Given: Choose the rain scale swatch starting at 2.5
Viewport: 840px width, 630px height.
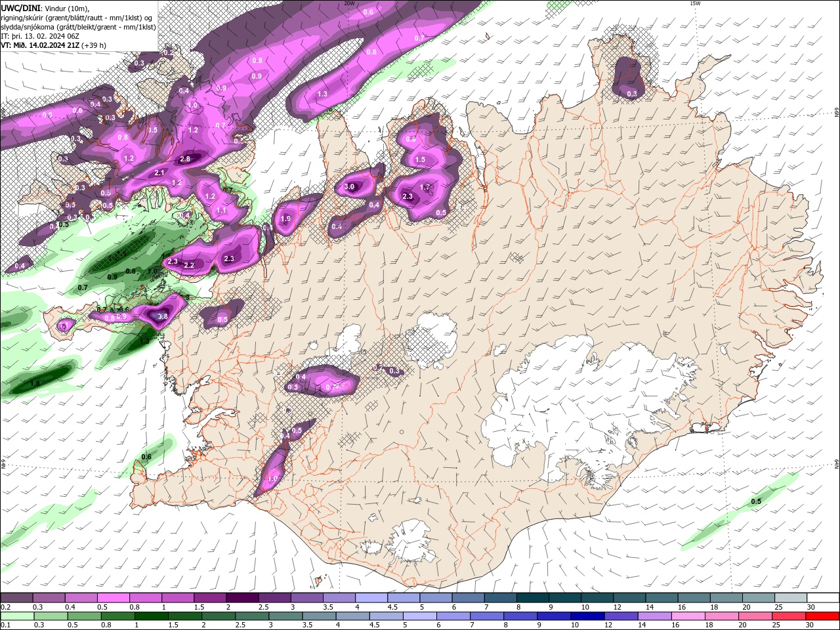Looking at the screenshot, I should point(251,616).
